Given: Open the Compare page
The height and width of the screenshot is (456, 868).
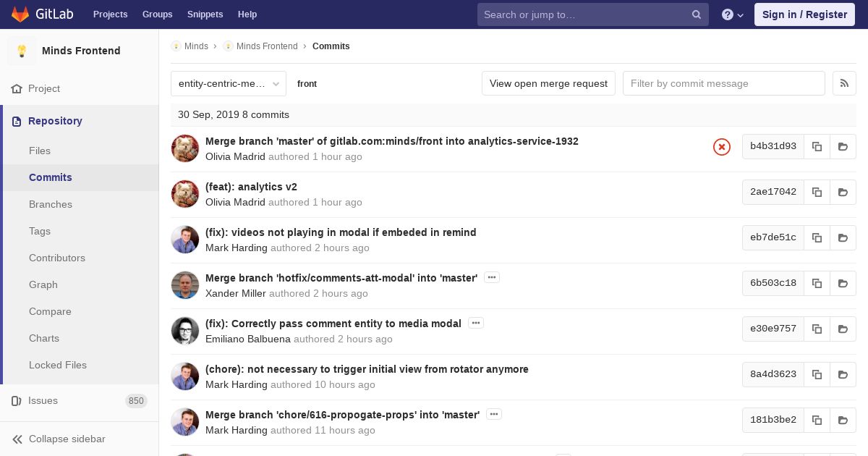Looking at the screenshot, I should point(50,311).
